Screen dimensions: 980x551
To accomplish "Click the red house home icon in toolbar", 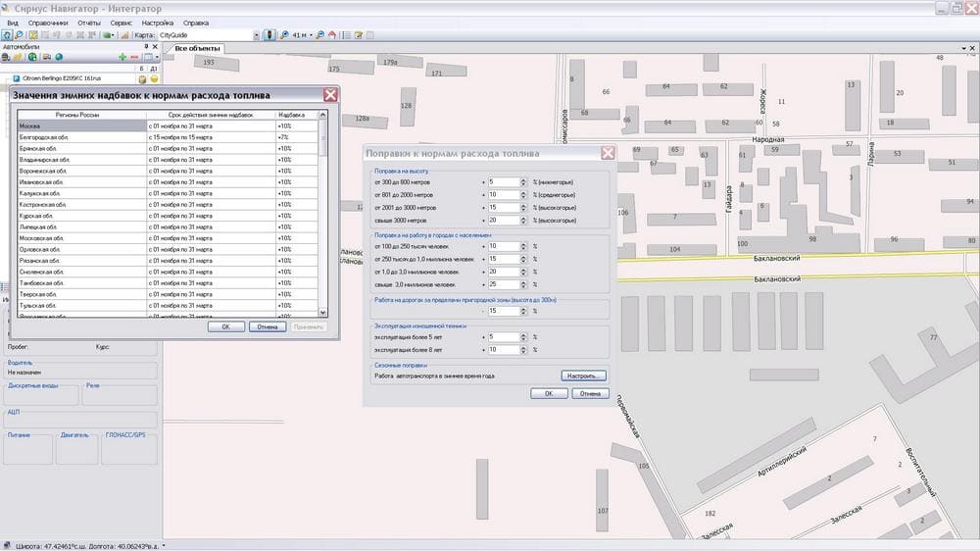I will tap(332, 34).
